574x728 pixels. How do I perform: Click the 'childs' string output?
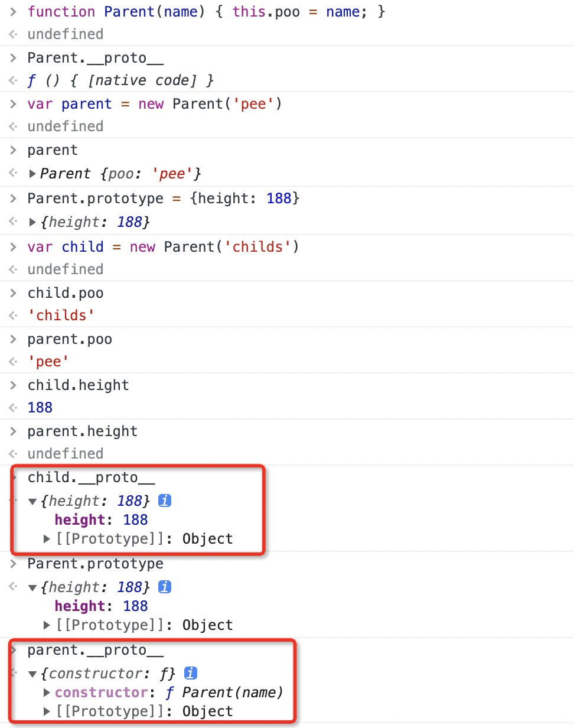pyautogui.click(x=61, y=315)
